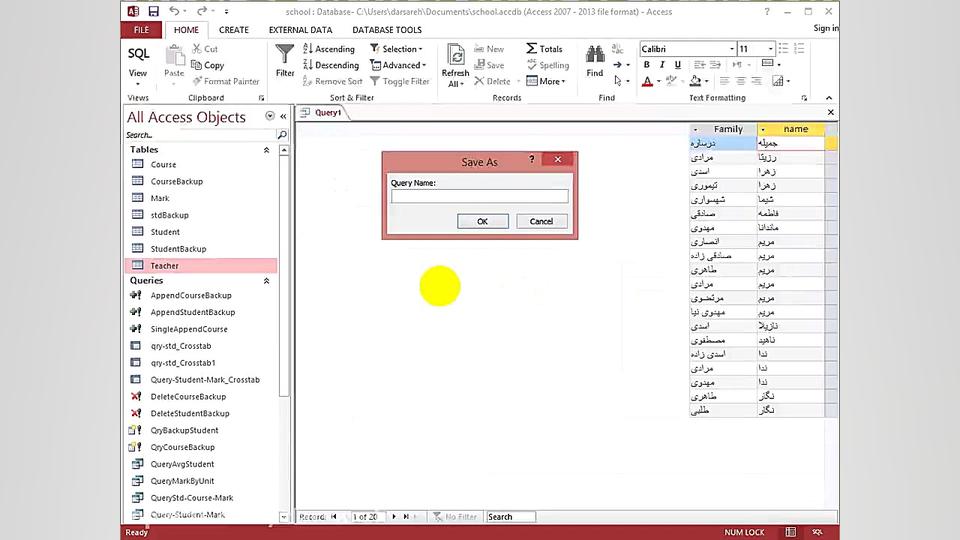Open the Advanced filter dropdown

pos(398,65)
